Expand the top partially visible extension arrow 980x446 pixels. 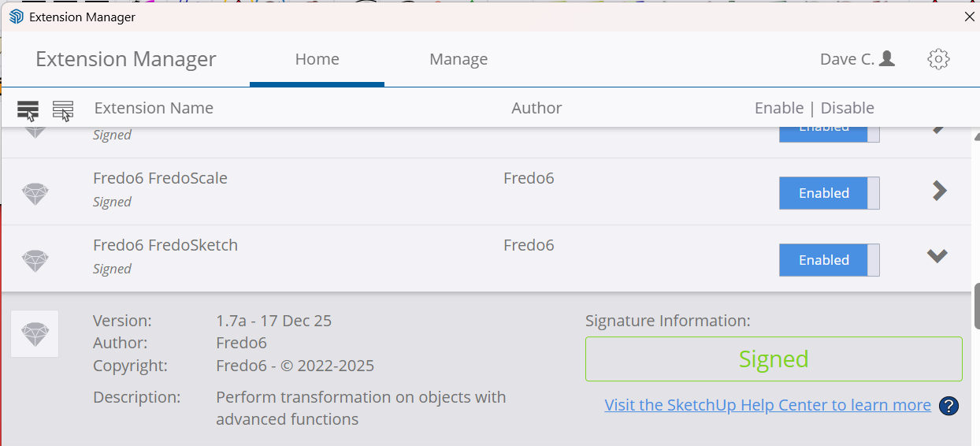pyautogui.click(x=939, y=130)
